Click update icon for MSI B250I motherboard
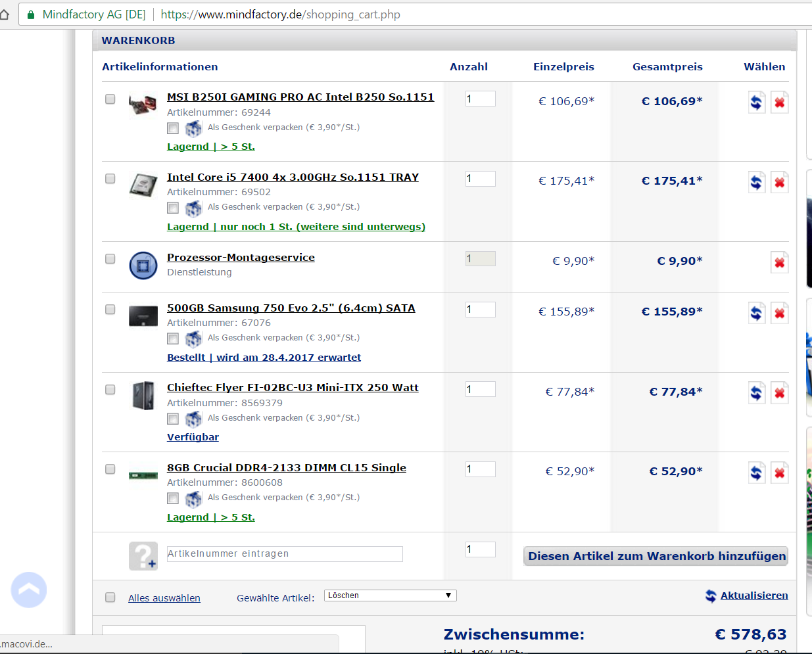Screen dimensions: 812x654 tap(757, 103)
